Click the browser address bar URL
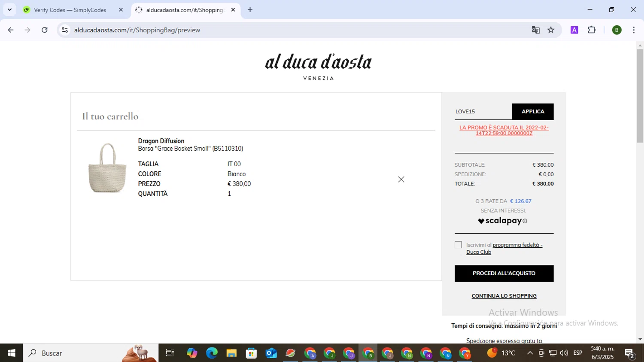The image size is (644, 362). click(x=137, y=30)
